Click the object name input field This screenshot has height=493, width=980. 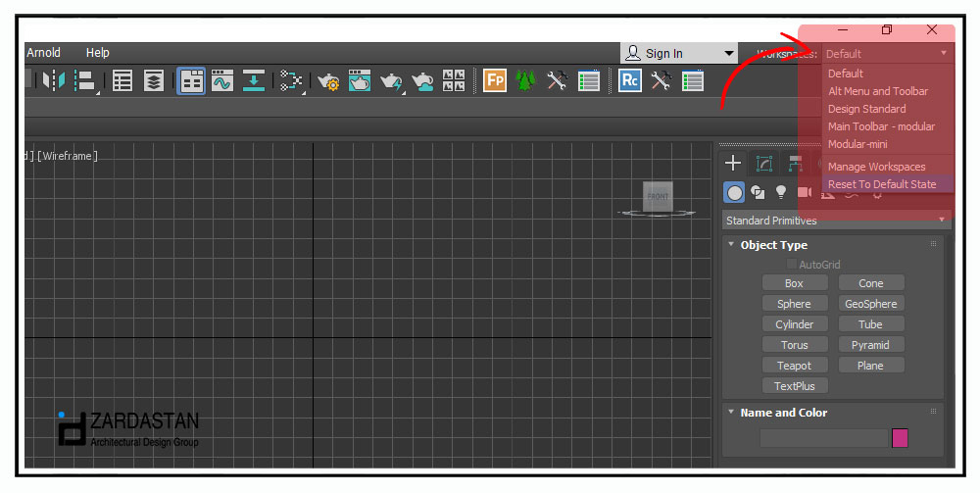(824, 438)
